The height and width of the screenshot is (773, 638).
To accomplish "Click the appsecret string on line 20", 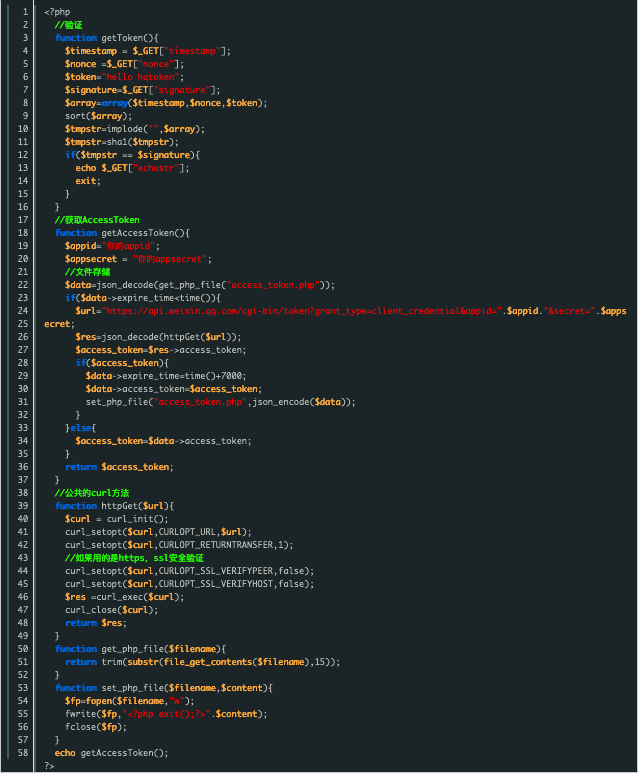I will click(x=170, y=259).
